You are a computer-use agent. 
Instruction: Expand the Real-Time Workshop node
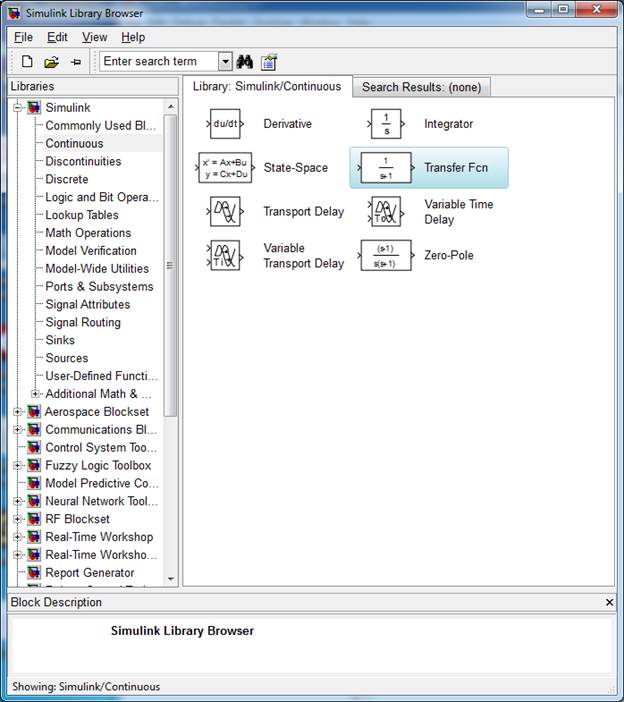17,537
